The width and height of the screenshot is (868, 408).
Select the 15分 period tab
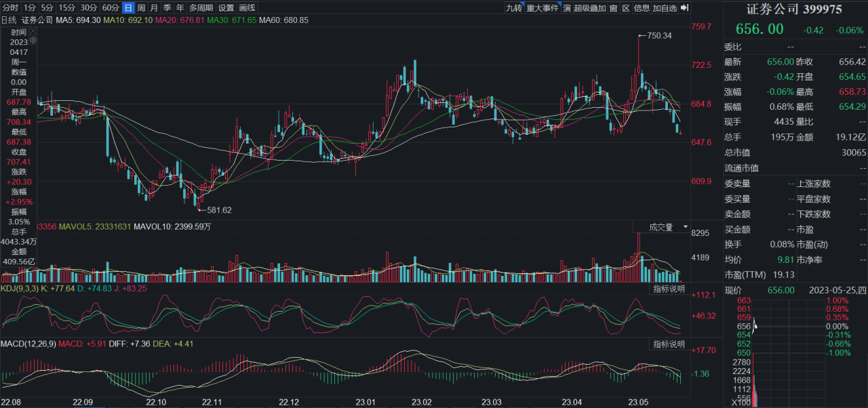(66, 8)
